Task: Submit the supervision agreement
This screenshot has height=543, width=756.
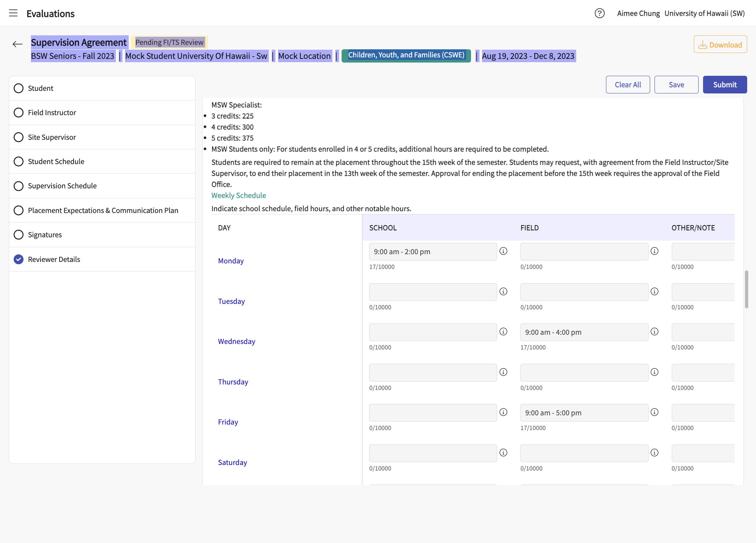Action: pyautogui.click(x=725, y=85)
